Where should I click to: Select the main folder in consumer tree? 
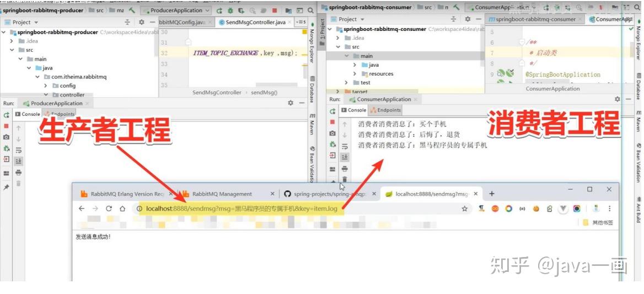click(x=367, y=56)
